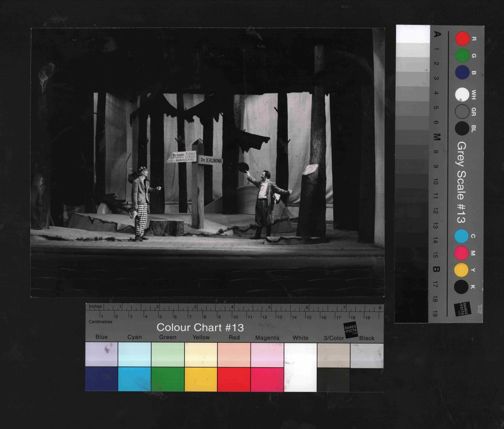Select the magenta circle labeled M
The image size is (504, 429).
pyautogui.click(x=461, y=253)
